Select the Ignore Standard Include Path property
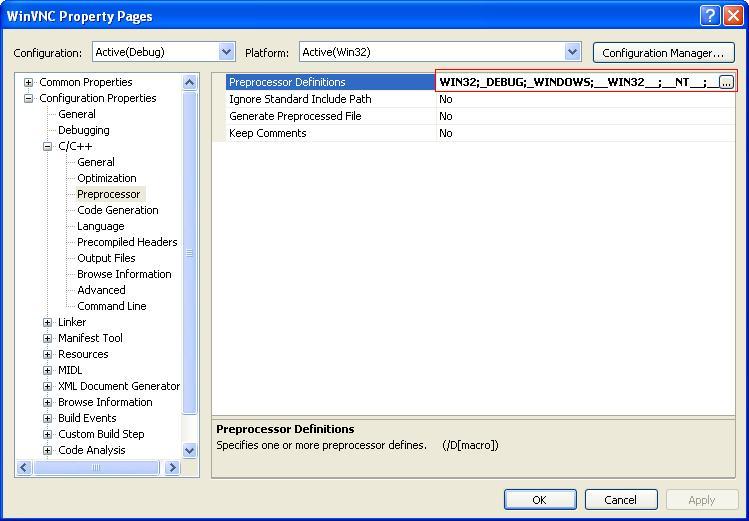The image size is (749, 521). [x=331, y=99]
